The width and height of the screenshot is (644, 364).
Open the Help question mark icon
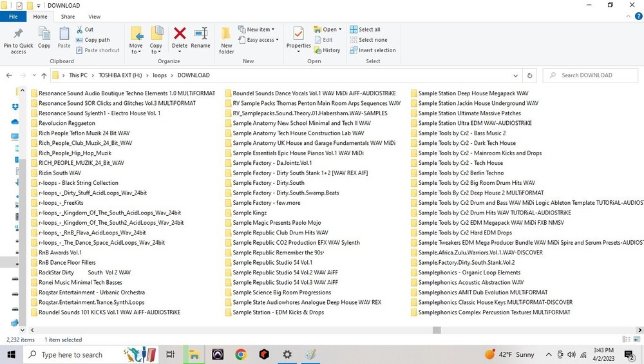[x=639, y=17]
